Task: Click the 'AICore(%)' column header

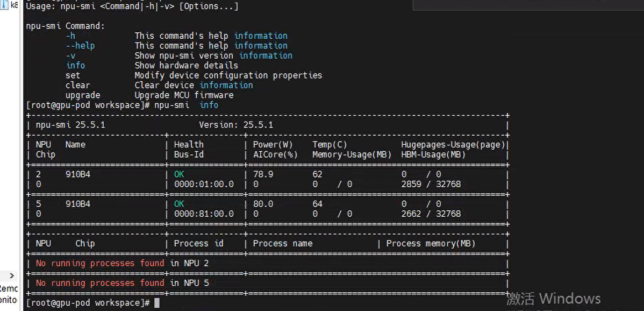Action: point(275,154)
